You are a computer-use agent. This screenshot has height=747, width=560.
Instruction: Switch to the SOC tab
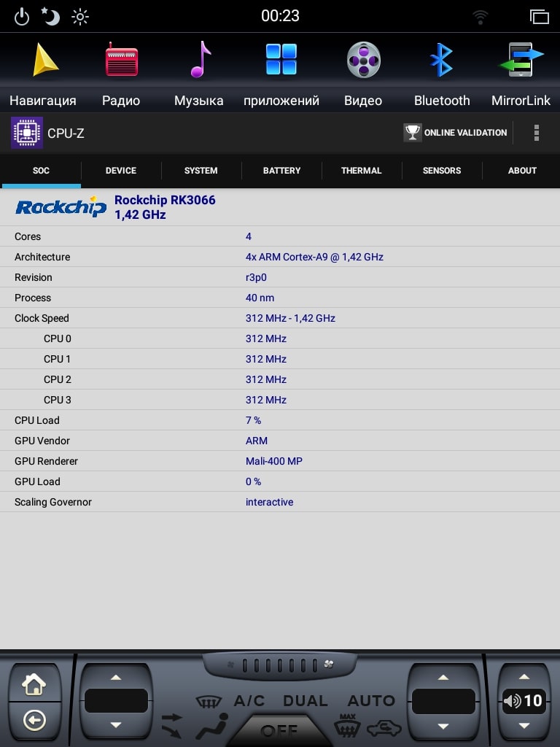41,171
